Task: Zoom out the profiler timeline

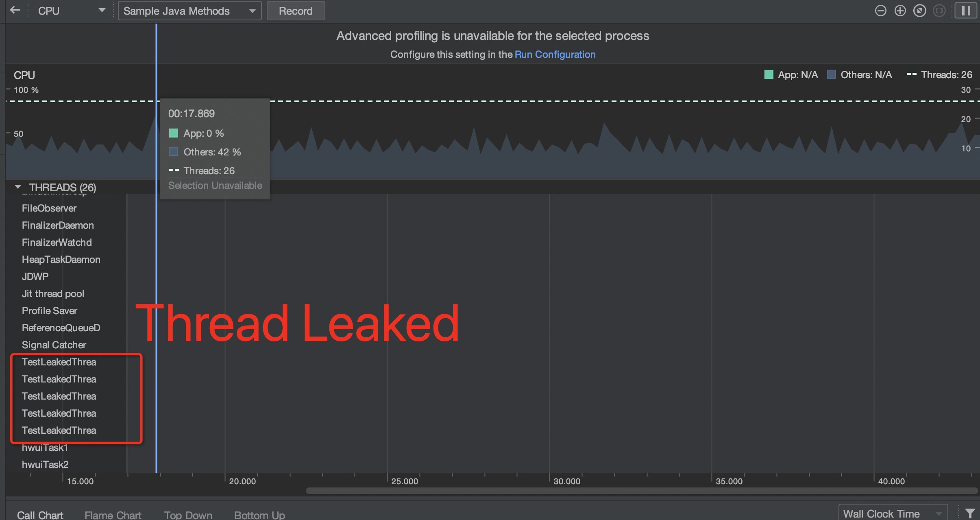Action: tap(880, 11)
